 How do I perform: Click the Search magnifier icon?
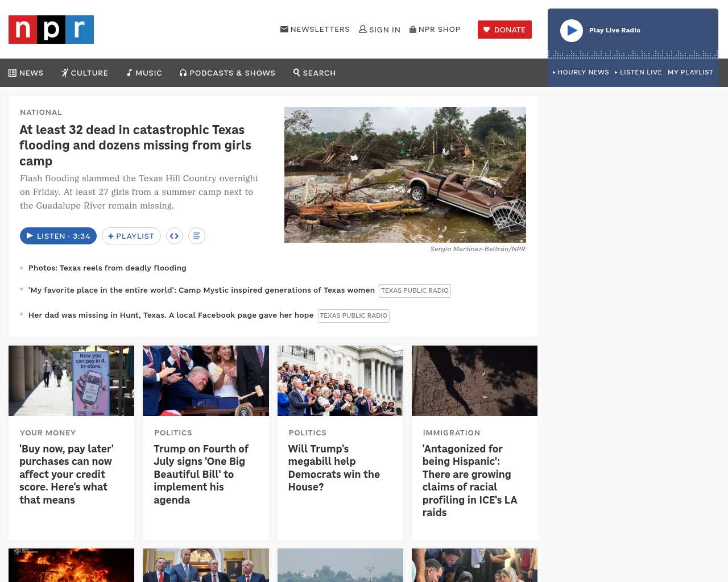296,72
